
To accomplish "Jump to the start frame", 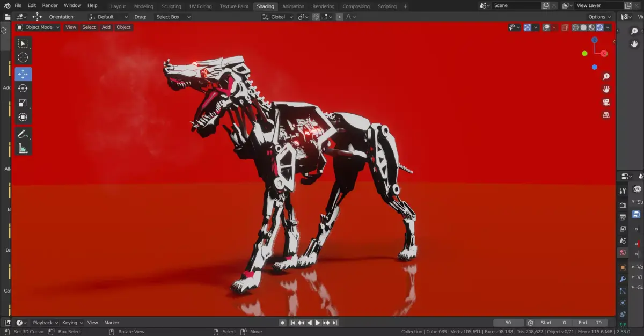I will coord(292,323).
